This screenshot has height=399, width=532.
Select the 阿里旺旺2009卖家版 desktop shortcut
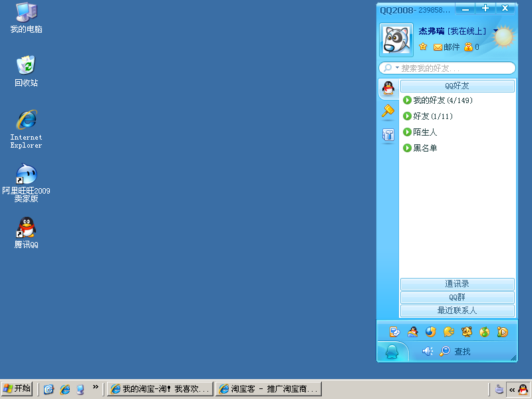(x=26, y=183)
